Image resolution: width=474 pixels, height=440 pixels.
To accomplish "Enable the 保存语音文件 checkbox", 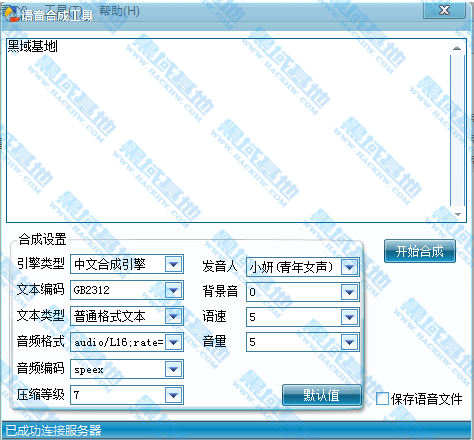I will pyautogui.click(x=382, y=398).
